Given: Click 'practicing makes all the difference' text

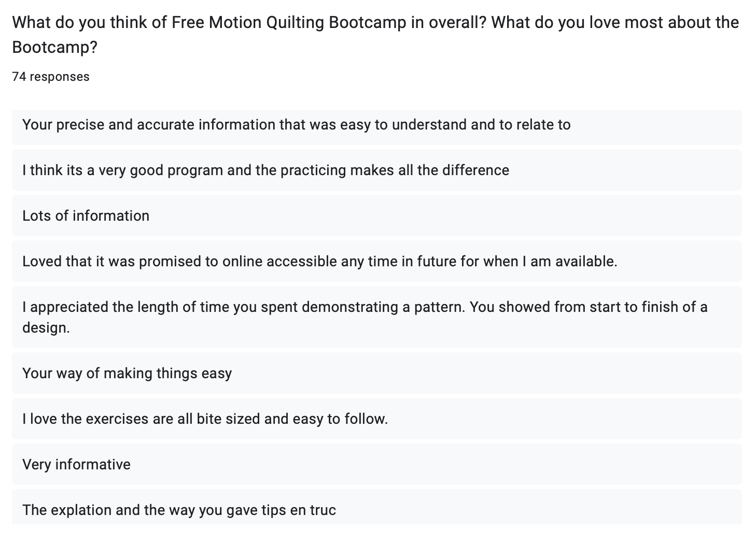Looking at the screenshot, I should click(x=395, y=170).
